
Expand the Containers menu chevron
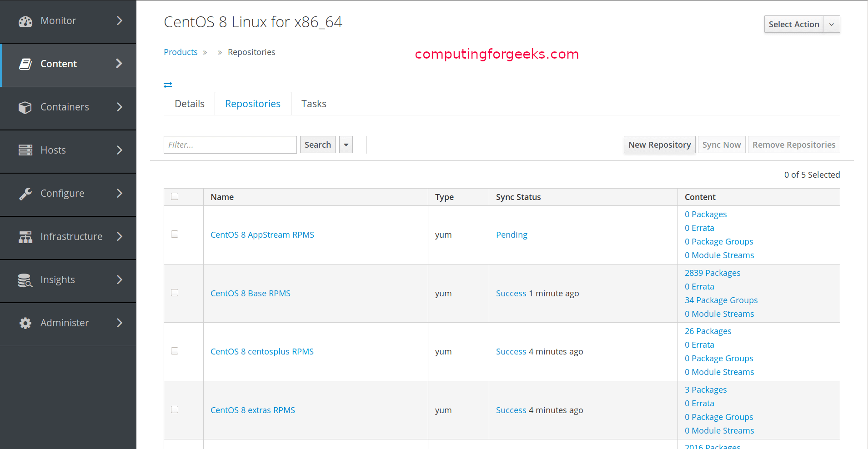click(x=120, y=107)
